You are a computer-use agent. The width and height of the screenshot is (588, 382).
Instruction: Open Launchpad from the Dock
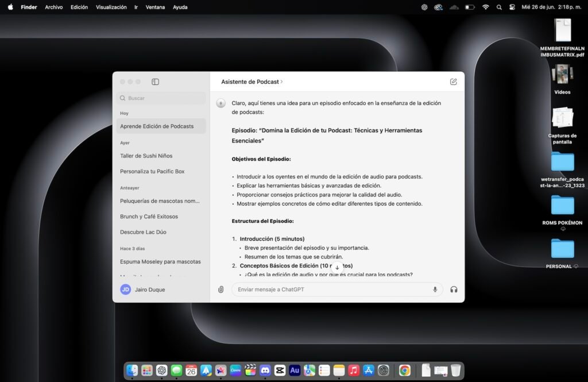click(x=146, y=371)
